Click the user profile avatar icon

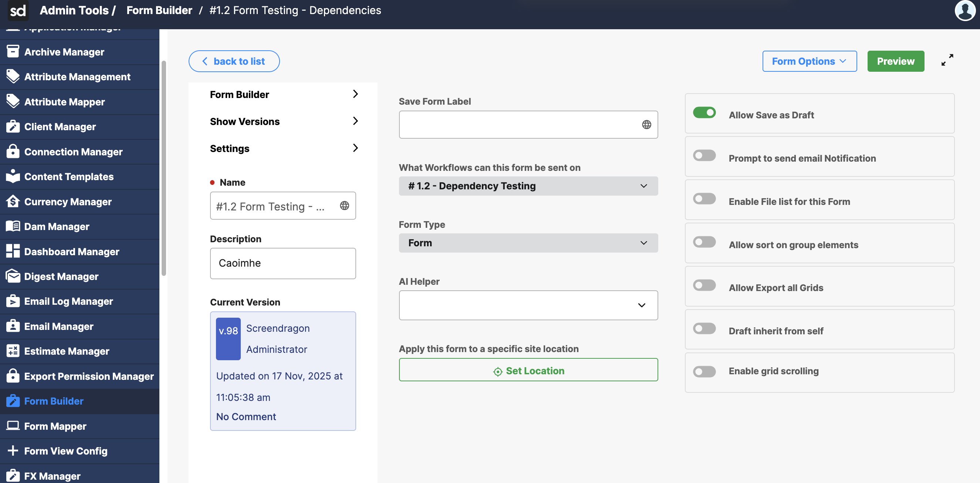click(x=965, y=11)
